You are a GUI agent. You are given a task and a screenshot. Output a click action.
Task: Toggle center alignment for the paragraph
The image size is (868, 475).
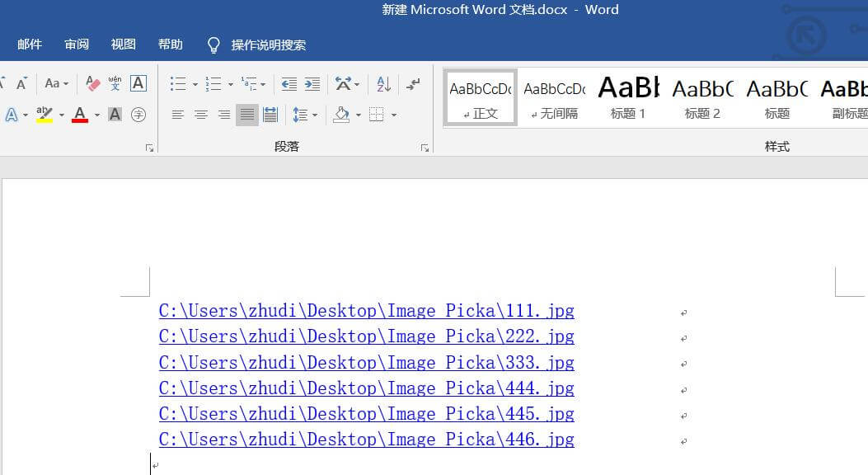(200, 115)
